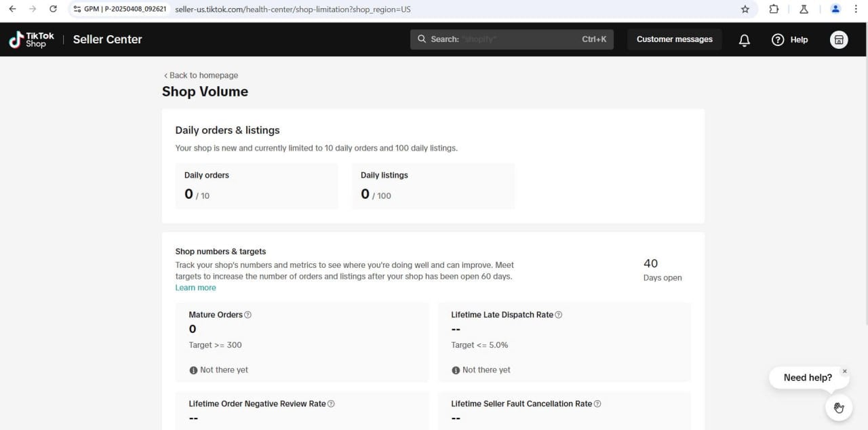The width and height of the screenshot is (868, 430).
Task: Show Mature Orders info tooltip icon
Action: (248, 315)
